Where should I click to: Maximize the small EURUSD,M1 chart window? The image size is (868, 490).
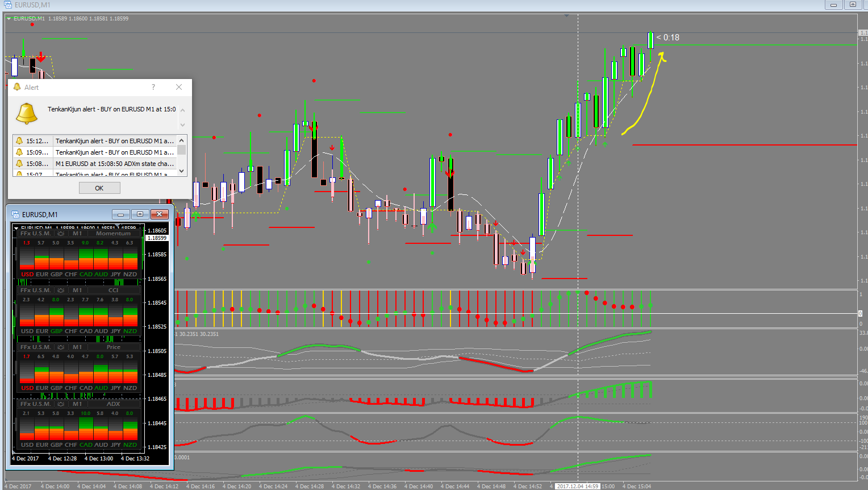pos(140,214)
